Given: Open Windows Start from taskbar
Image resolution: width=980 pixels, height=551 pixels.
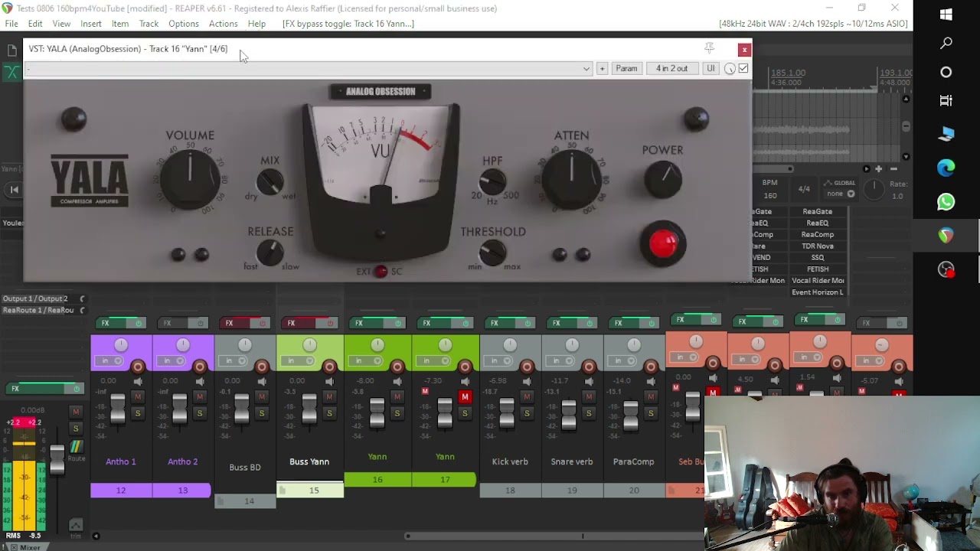Looking at the screenshot, I should [946, 15].
